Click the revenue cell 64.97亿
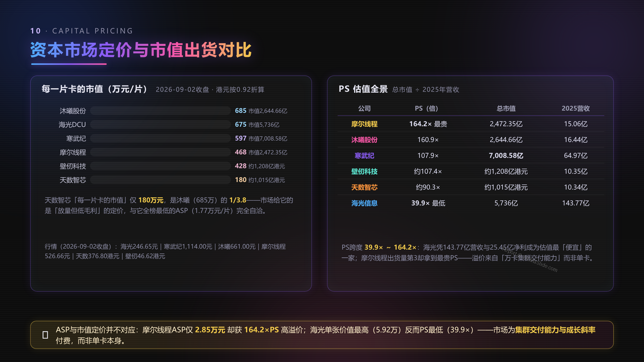 coord(576,156)
